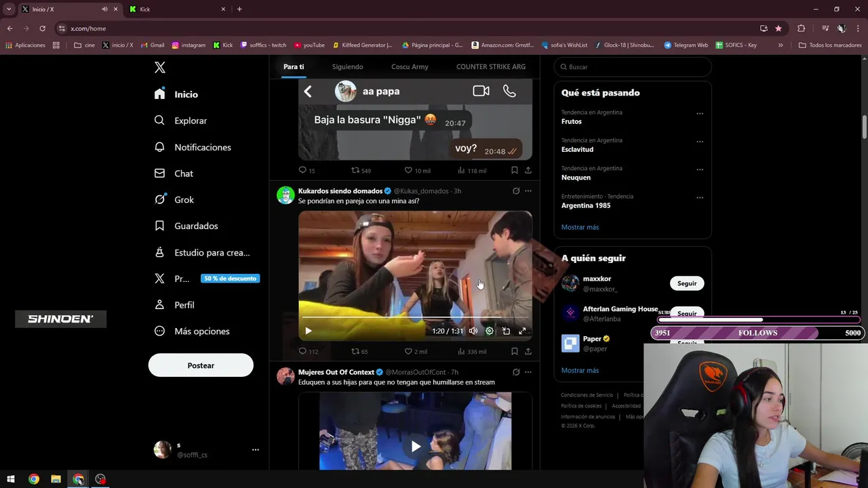Open Condiciones de Servicio link
868x488 pixels.
tap(587, 395)
